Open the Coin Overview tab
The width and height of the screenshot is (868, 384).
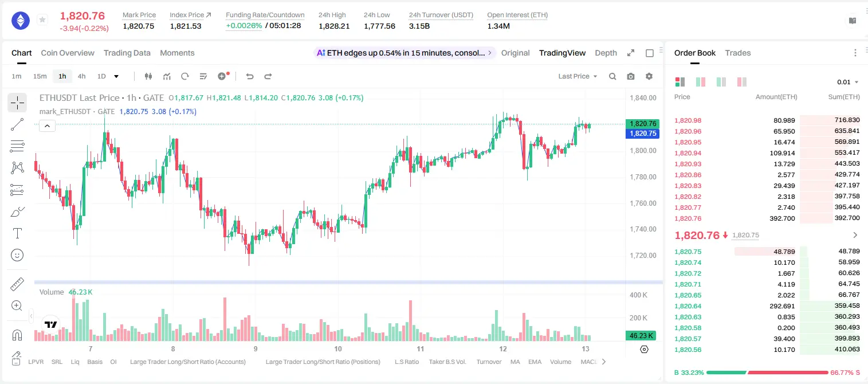click(68, 53)
